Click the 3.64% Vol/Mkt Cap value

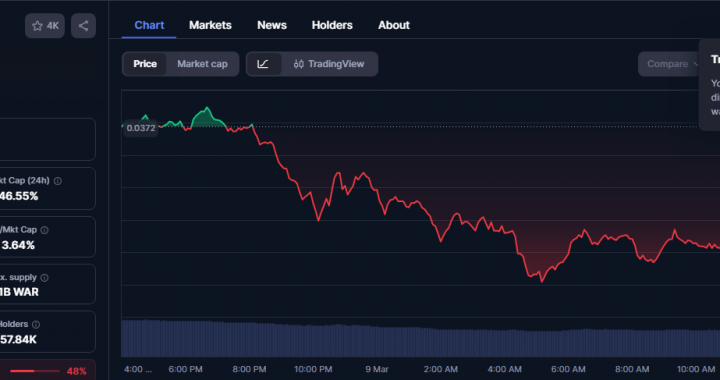click(x=18, y=245)
